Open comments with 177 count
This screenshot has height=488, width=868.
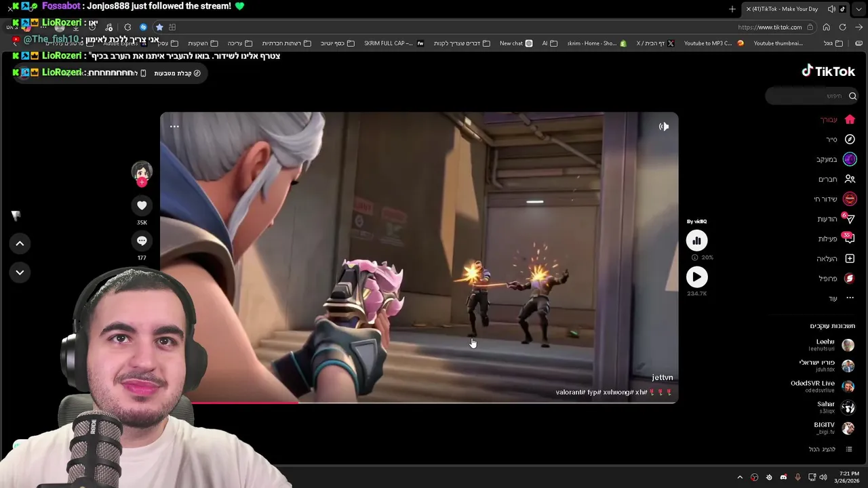[142, 241]
